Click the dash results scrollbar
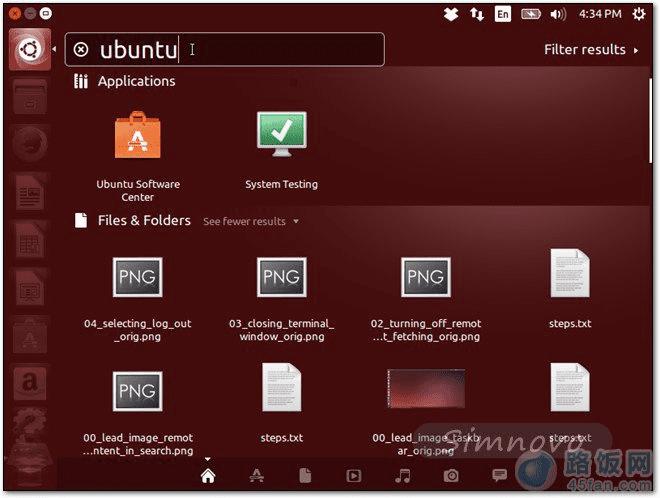Image resolution: width=660 pixels, height=498 pixels. [650, 120]
